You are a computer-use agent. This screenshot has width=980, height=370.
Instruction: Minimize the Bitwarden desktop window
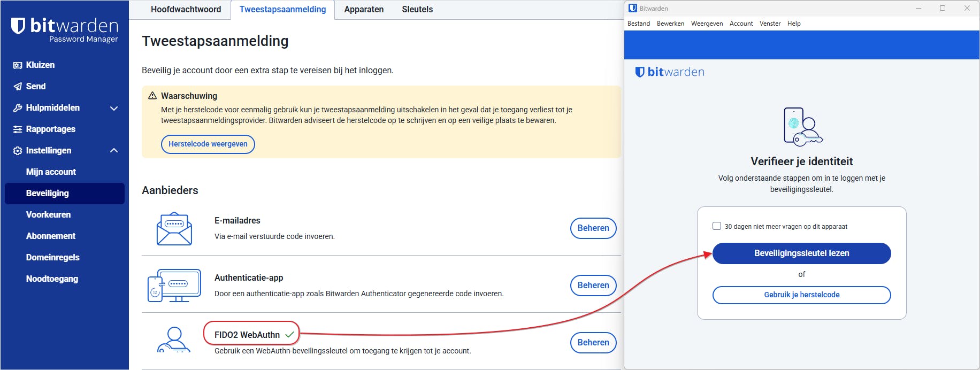click(x=918, y=8)
